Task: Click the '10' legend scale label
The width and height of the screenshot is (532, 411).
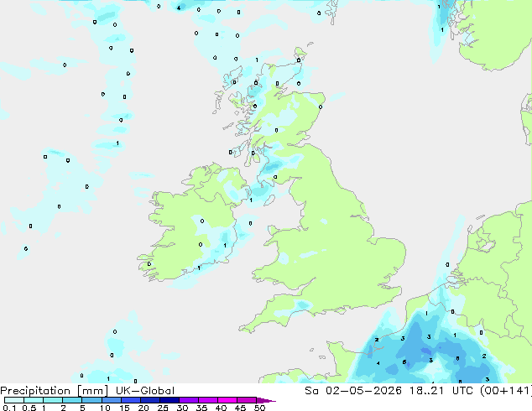Action: pos(105,408)
